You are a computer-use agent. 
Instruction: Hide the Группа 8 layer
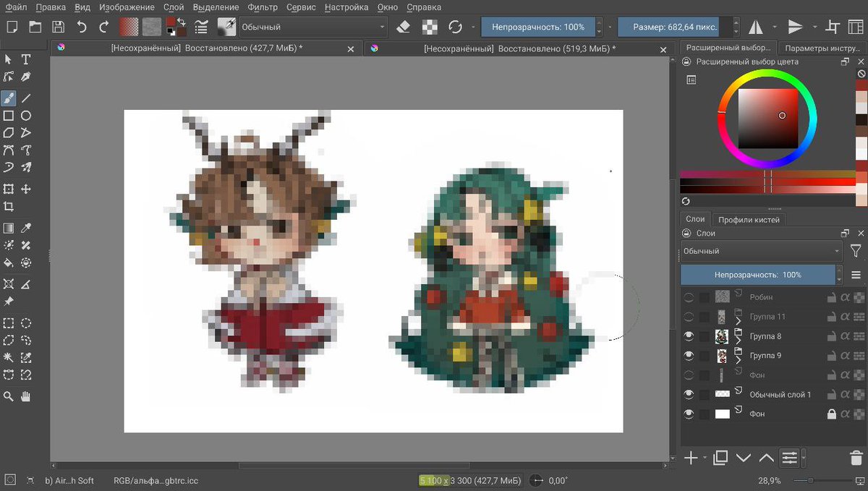pos(689,336)
